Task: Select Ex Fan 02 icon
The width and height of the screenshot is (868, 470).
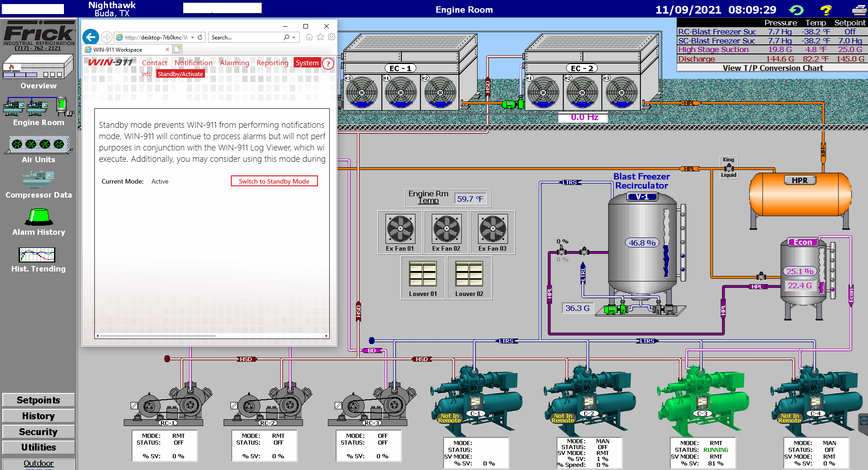Action: tap(446, 228)
